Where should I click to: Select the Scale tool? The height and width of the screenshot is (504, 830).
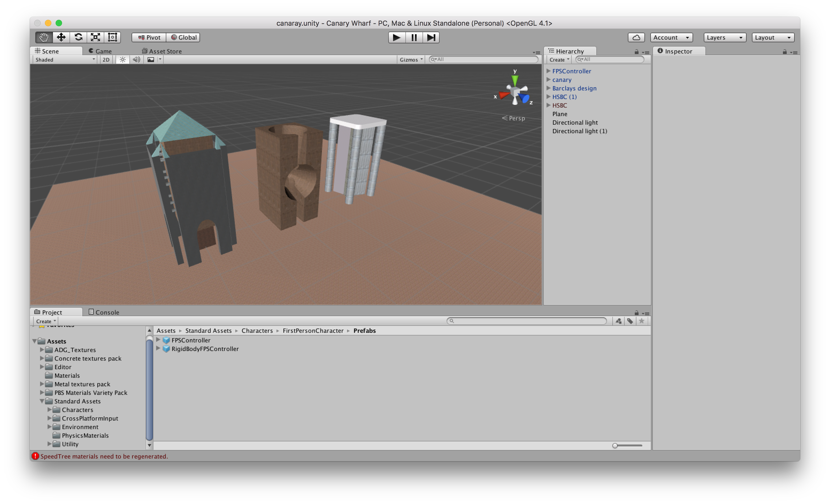pos(95,37)
